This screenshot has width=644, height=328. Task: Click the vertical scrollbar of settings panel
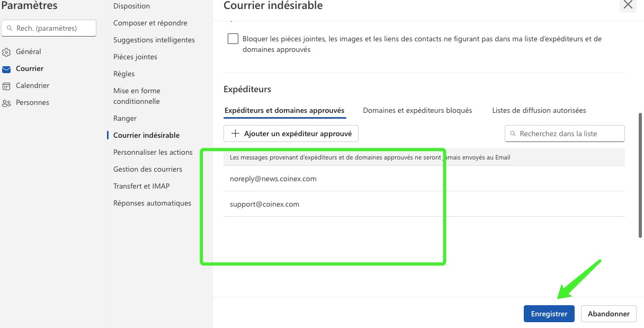640,175
